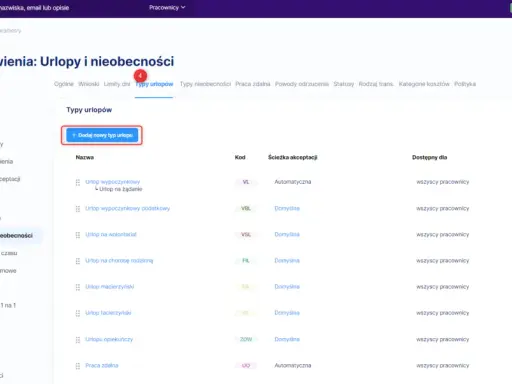The image size is (512, 384).
Task: Open the Urlop macierzyński link
Action: [x=110, y=287]
